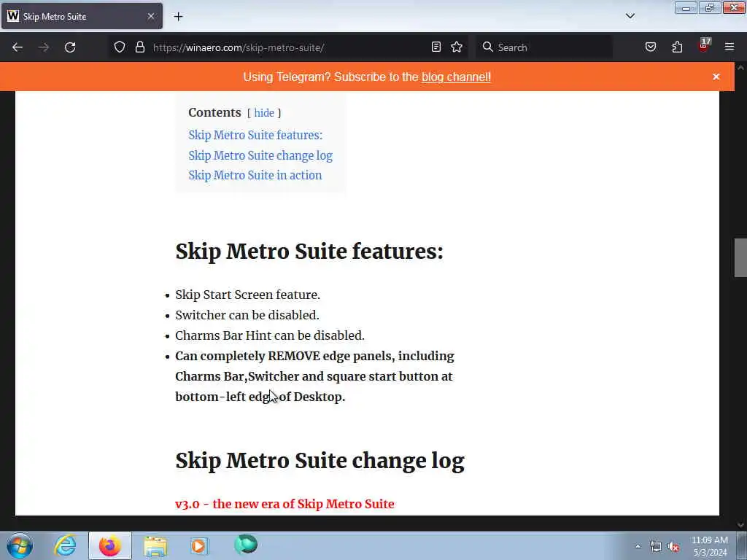This screenshot has height=560, width=747.
Task: Open File Explorer from taskbar
Action: click(155, 545)
